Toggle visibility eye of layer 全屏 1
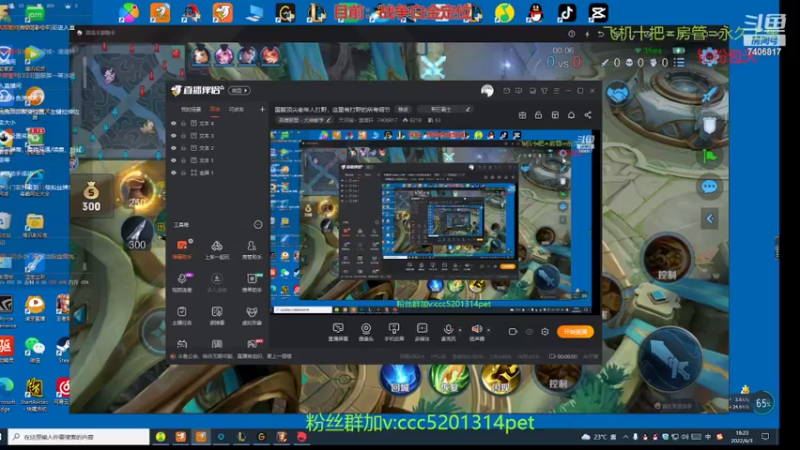Image resolution: width=800 pixels, height=450 pixels. click(173, 172)
